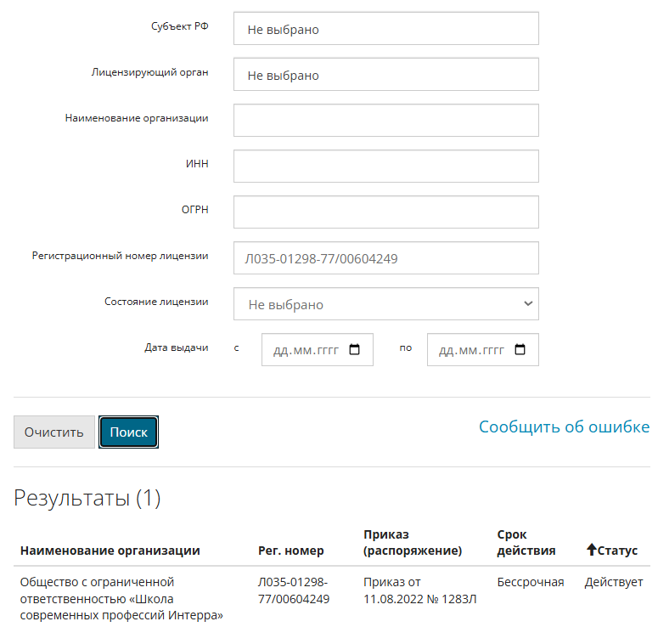Focus the ИНН text field
658x644 pixels.
point(386,167)
